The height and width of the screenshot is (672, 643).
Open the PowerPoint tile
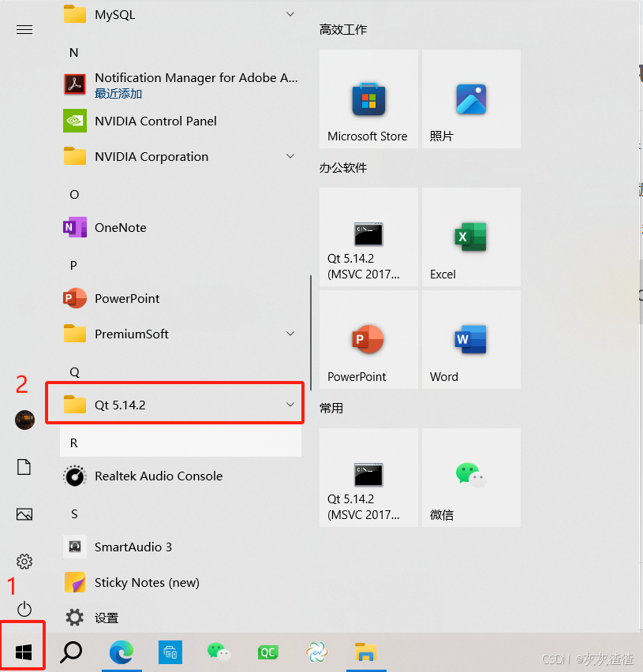pyautogui.click(x=368, y=339)
